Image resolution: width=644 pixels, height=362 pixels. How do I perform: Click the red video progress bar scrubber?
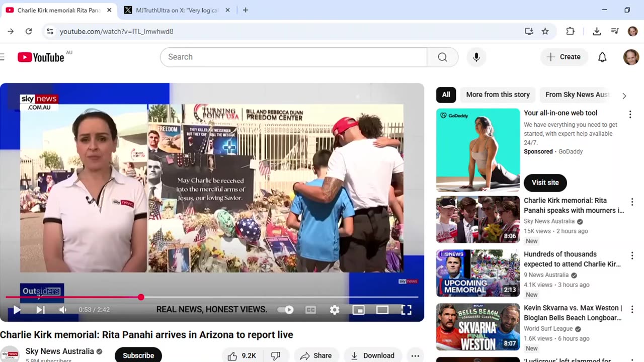pyautogui.click(x=141, y=297)
